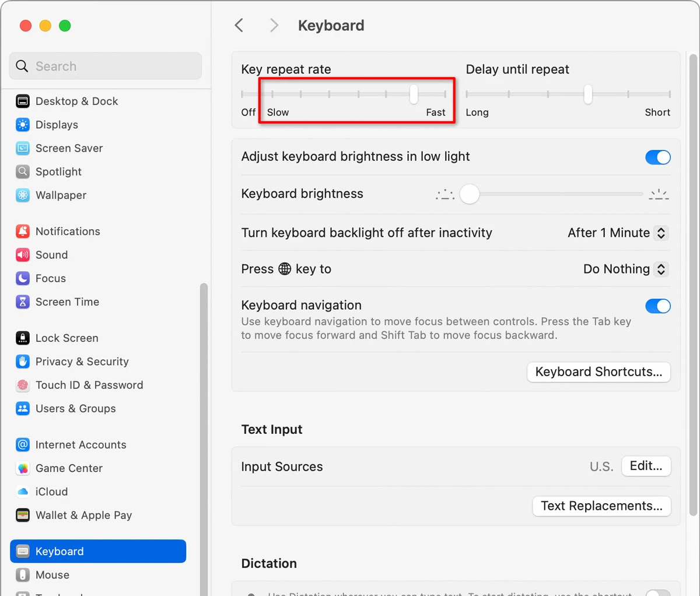The image size is (700, 596).
Task: Click the Spotlight magnifier icon
Action: (x=23, y=171)
